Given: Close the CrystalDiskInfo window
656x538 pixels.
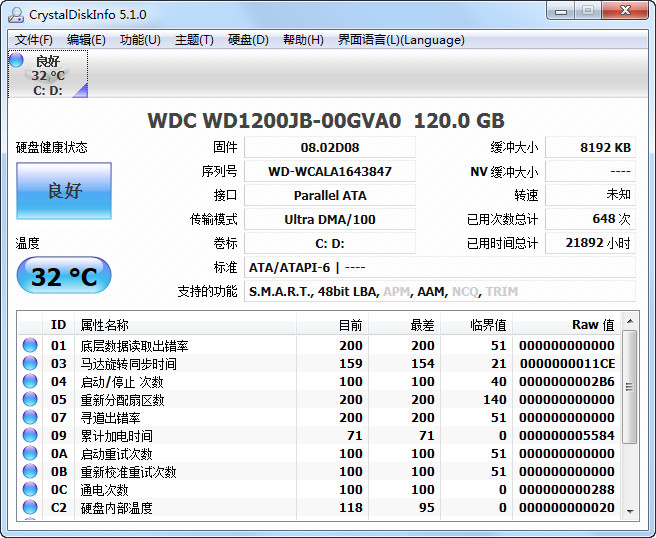Looking at the screenshot, I should 625,11.
